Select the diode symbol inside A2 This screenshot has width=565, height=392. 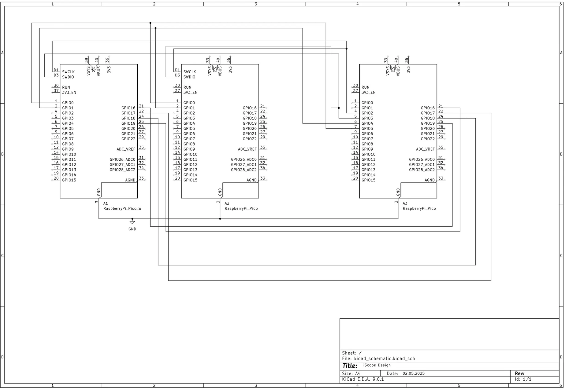tap(215, 69)
